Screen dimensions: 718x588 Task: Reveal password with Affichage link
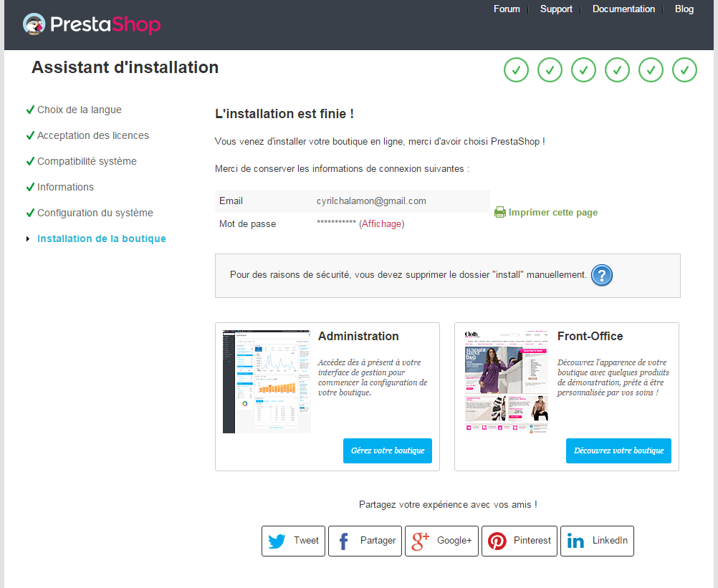tap(381, 223)
